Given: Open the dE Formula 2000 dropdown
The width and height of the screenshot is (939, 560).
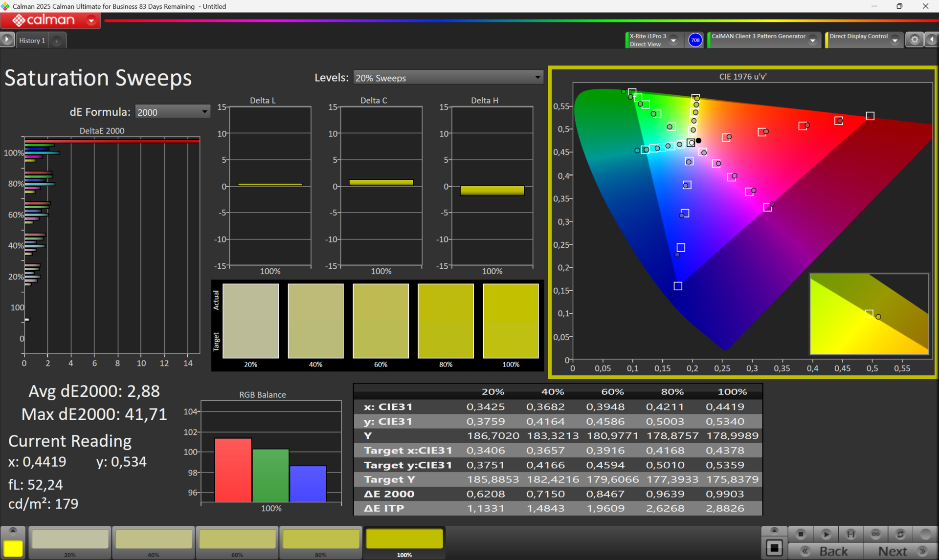Looking at the screenshot, I should tap(172, 112).
